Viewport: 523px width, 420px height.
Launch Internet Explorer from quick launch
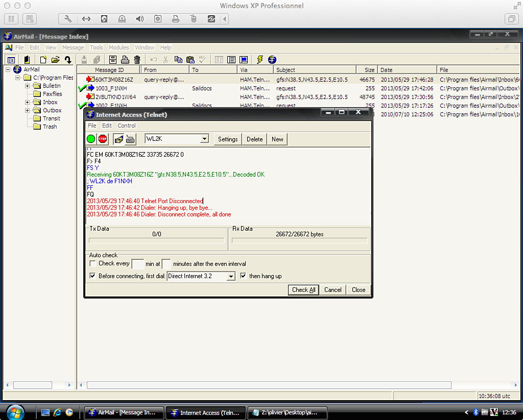(x=57, y=413)
